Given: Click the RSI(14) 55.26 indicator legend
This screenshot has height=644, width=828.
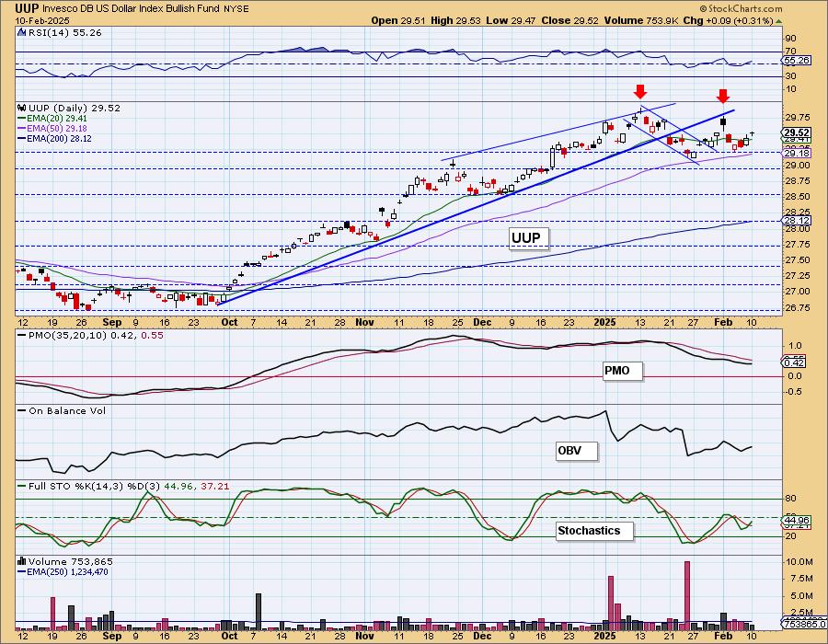Looking at the screenshot, I should (x=64, y=32).
